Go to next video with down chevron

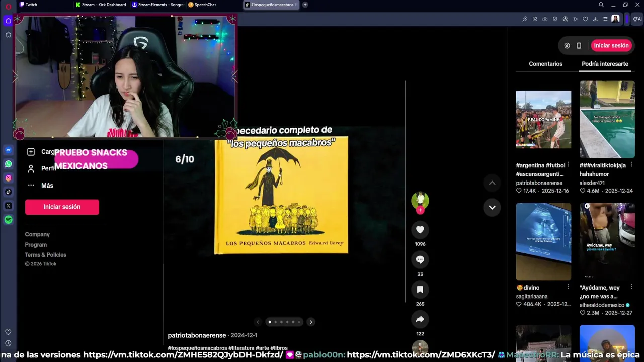click(x=492, y=207)
